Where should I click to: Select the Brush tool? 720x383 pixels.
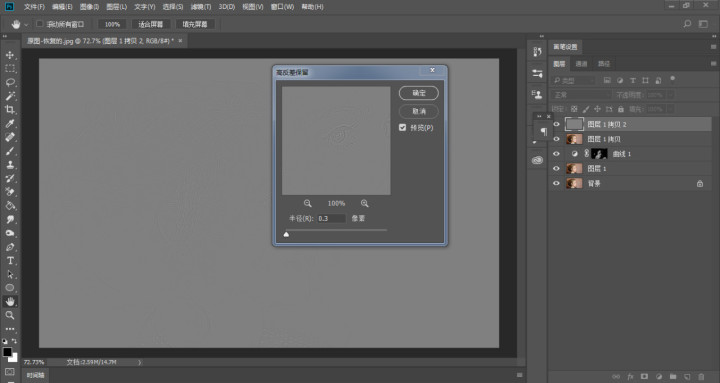click(x=10, y=151)
